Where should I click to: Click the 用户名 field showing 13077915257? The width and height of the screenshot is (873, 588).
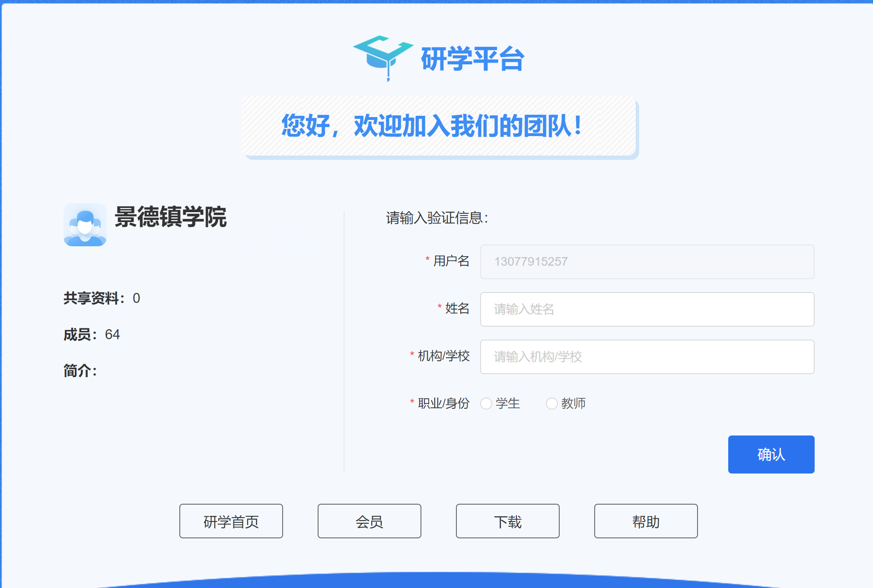pyautogui.click(x=647, y=262)
